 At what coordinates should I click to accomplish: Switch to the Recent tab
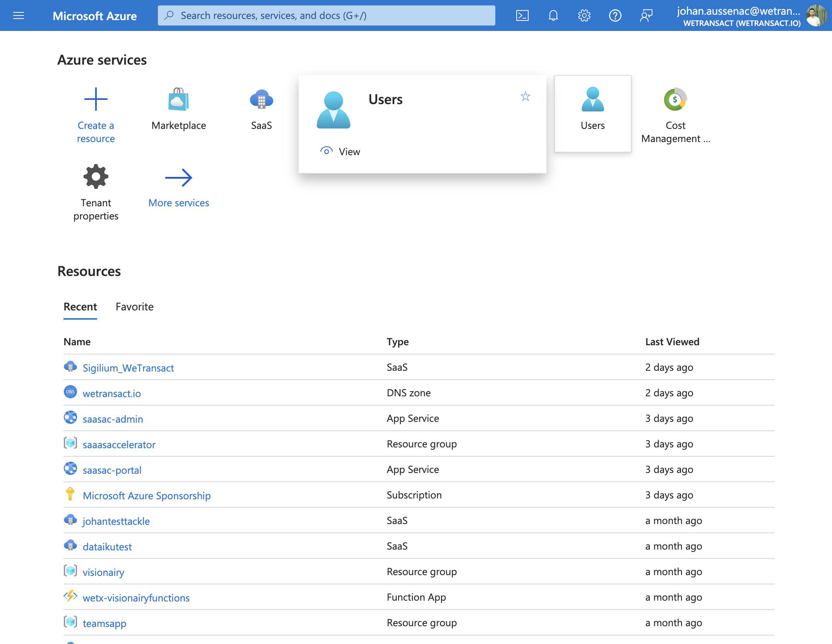coord(80,307)
